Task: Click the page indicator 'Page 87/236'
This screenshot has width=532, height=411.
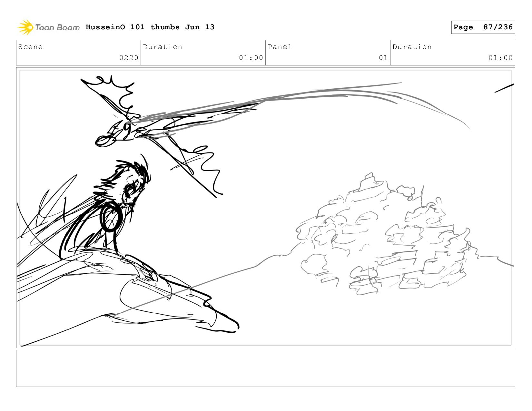Action: pyautogui.click(x=483, y=27)
